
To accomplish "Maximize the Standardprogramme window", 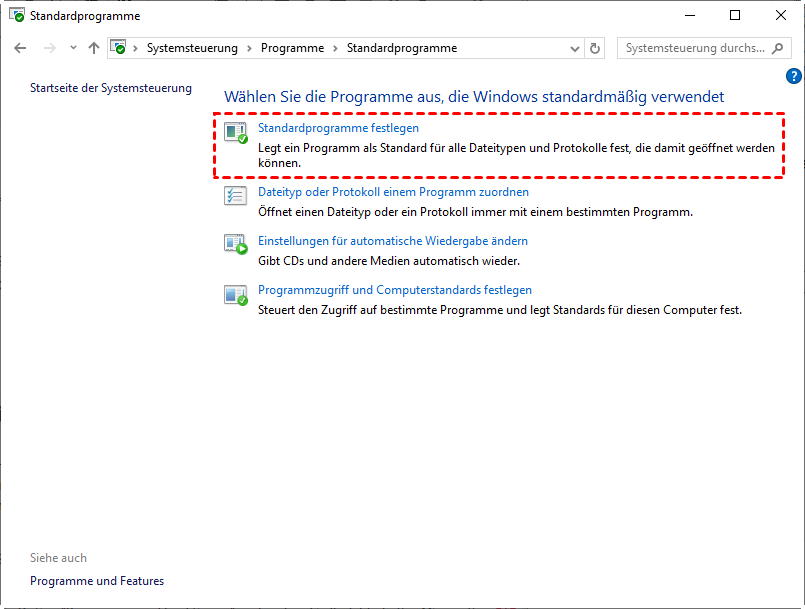I will 735,15.
